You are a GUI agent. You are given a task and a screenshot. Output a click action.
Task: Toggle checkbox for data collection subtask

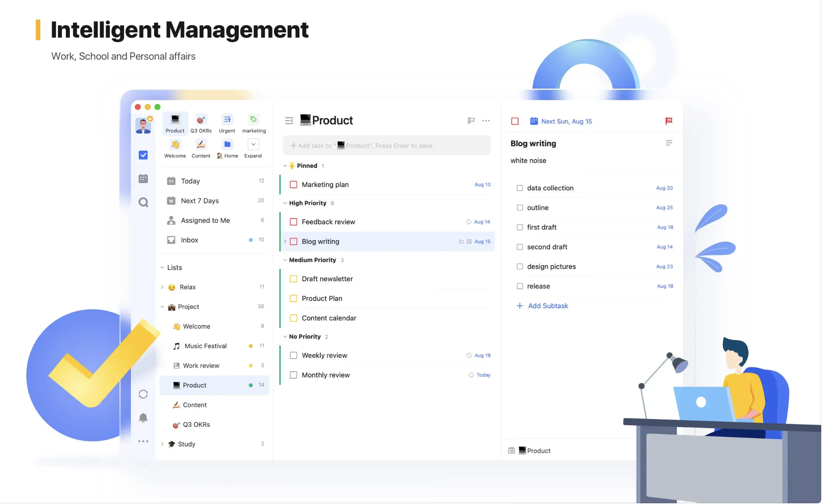[x=519, y=187]
